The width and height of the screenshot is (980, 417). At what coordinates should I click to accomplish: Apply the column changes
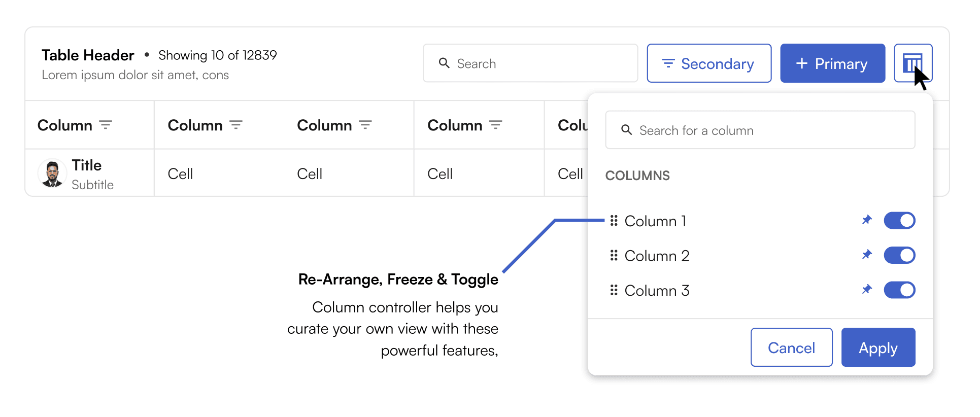pyautogui.click(x=877, y=347)
